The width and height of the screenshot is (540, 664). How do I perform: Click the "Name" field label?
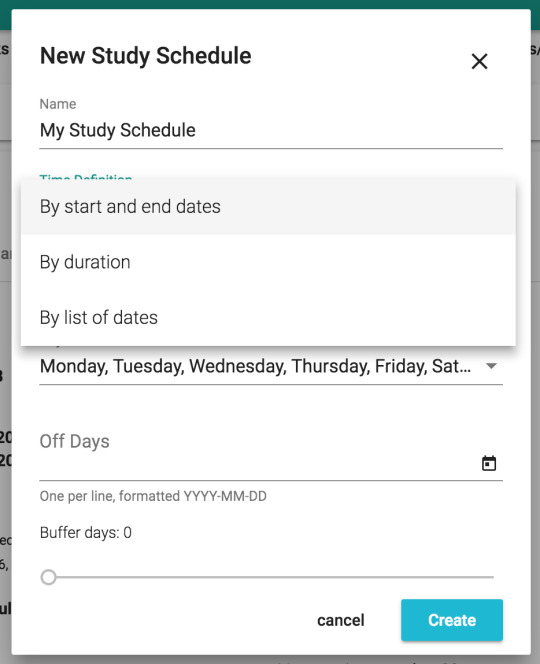[x=58, y=104]
